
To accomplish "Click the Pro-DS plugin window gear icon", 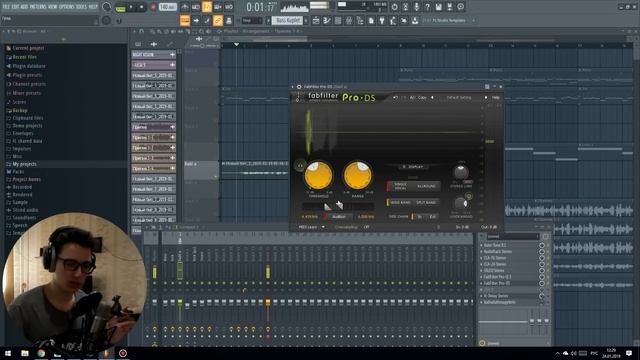I will tap(299, 87).
